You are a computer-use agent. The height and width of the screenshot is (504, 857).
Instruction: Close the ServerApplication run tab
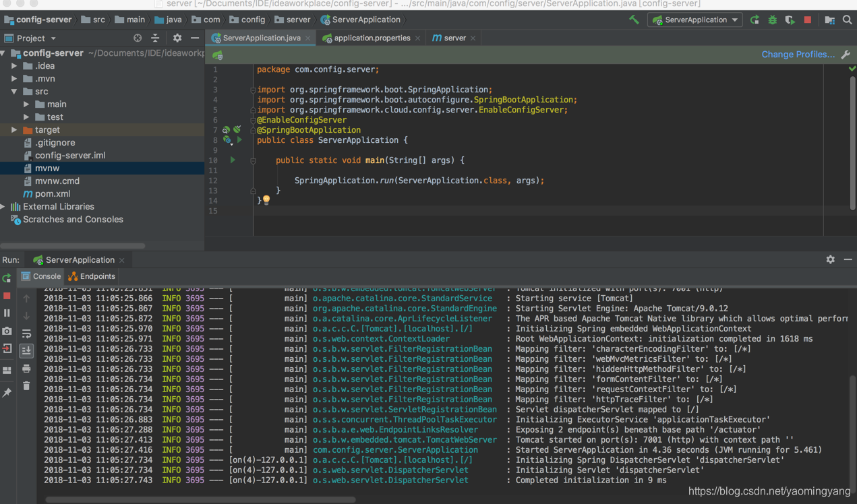(122, 260)
